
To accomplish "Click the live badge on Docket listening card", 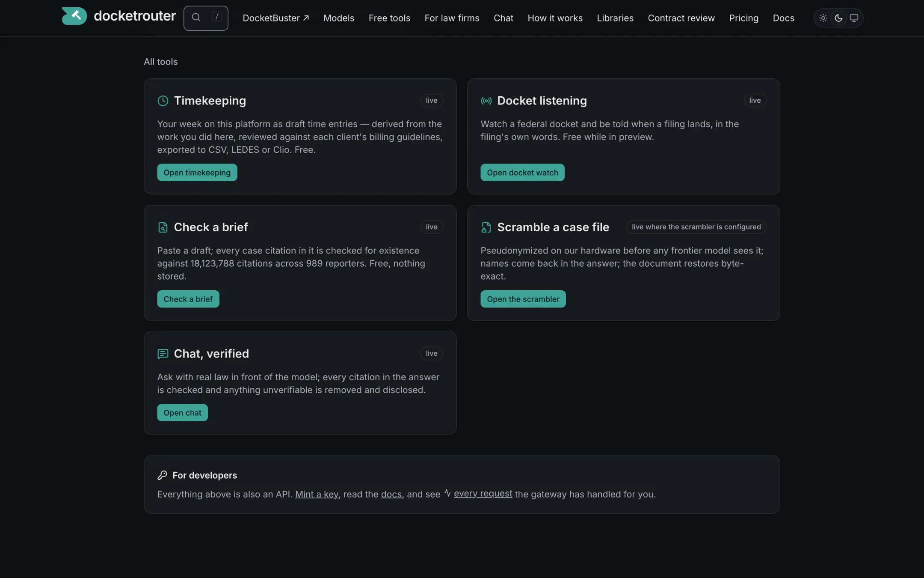I will 755,100.
